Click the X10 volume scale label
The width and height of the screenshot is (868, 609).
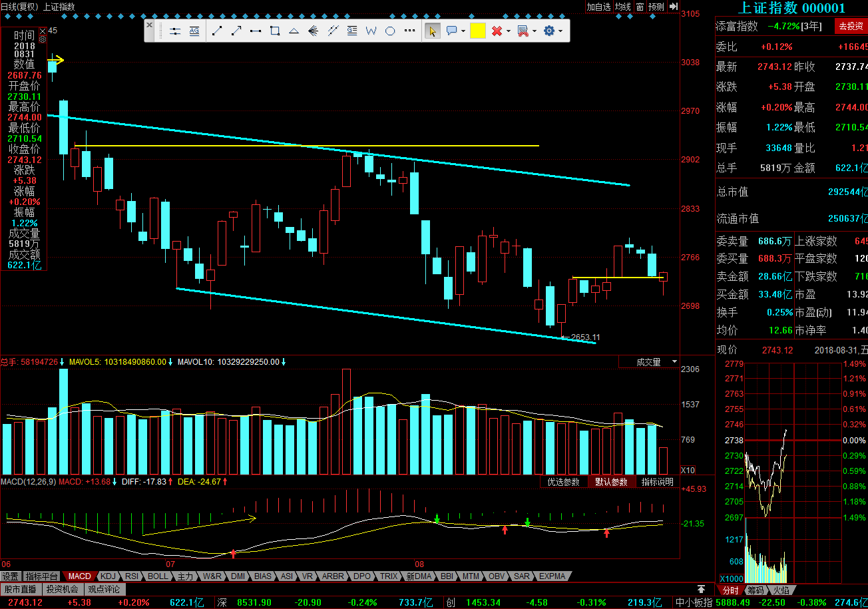688,470
